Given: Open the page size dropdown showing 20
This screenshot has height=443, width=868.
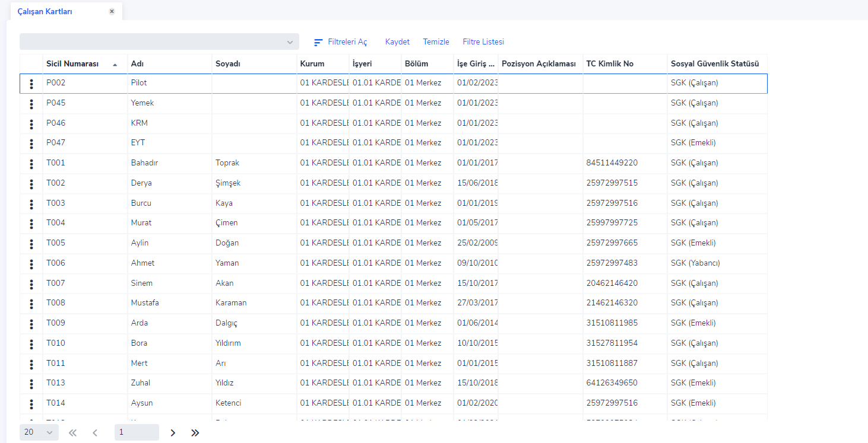Looking at the screenshot, I should point(39,432).
